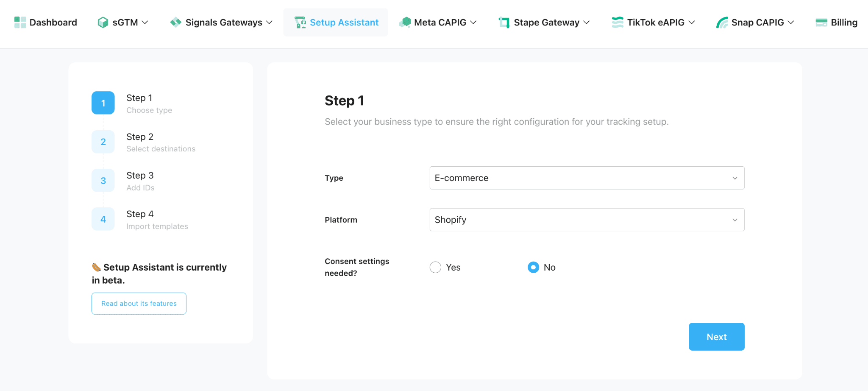Image resolution: width=868 pixels, height=391 pixels.
Task: Click the Type field label
Action: (x=334, y=178)
